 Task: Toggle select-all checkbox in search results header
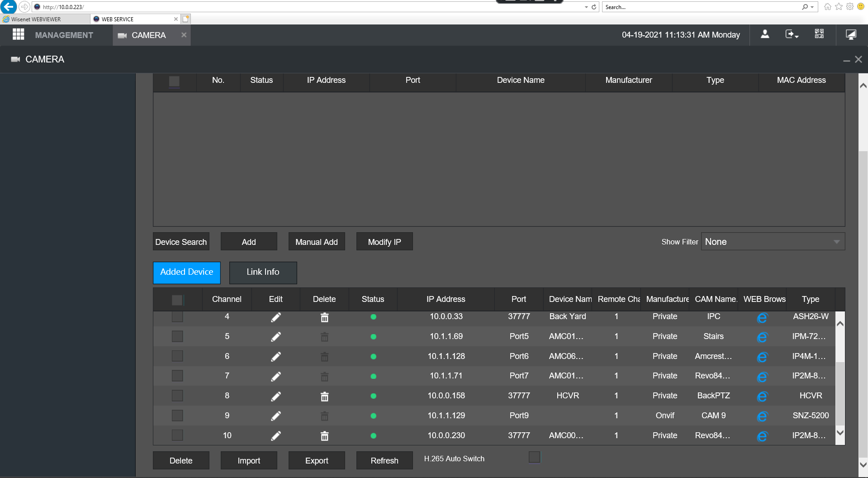[174, 81]
